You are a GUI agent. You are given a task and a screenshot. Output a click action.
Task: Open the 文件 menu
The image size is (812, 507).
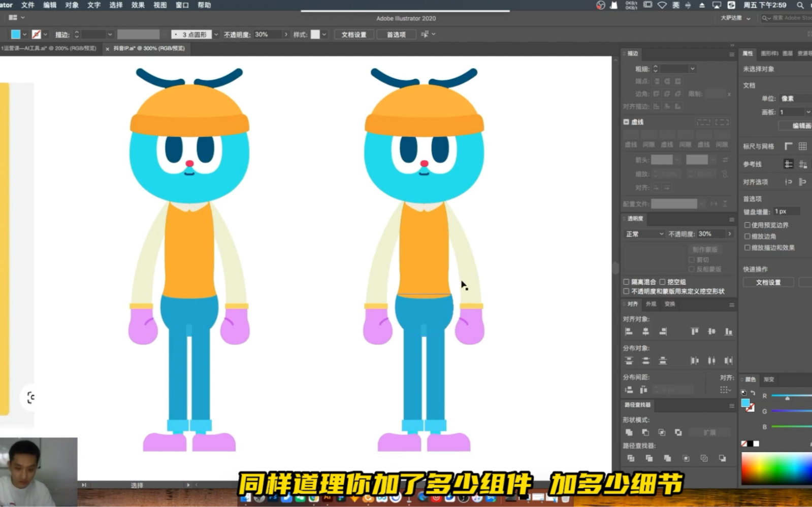(x=27, y=5)
